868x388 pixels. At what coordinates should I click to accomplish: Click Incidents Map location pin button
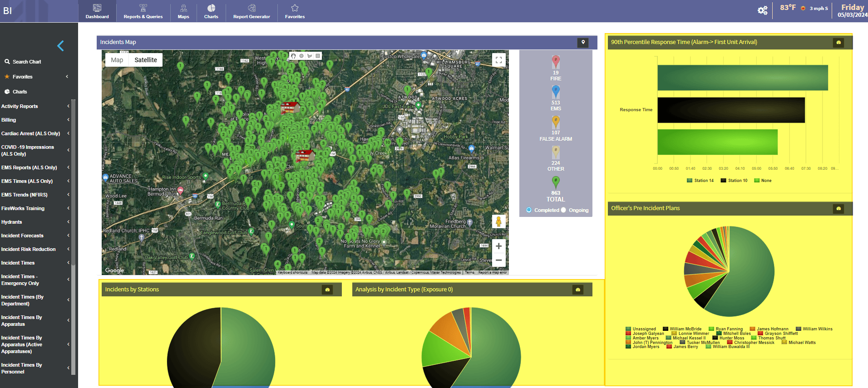(583, 42)
